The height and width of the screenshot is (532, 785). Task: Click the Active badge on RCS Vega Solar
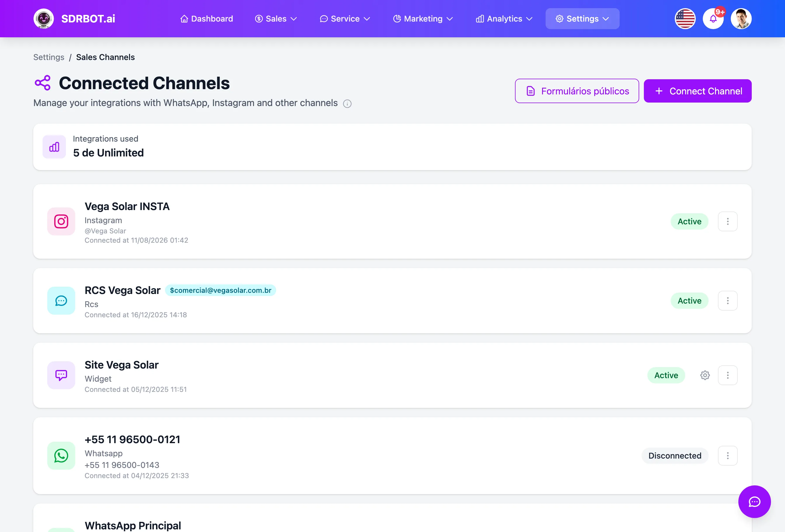689,301
